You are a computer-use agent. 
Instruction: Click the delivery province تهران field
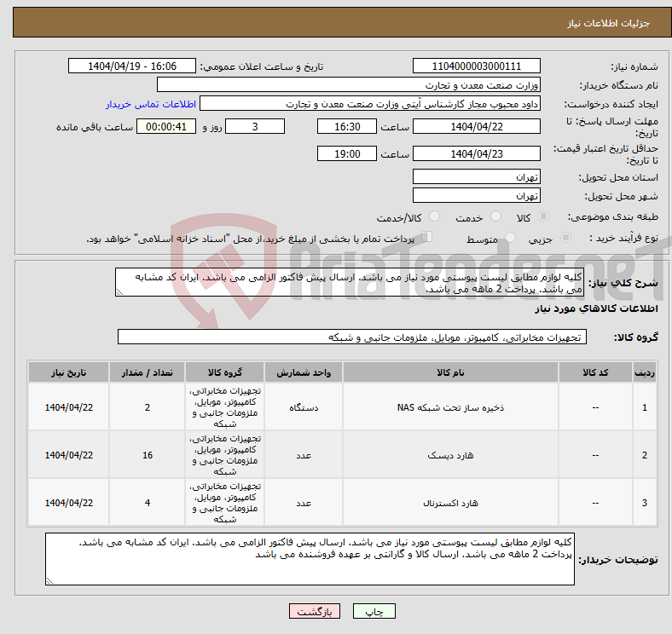pos(476,176)
